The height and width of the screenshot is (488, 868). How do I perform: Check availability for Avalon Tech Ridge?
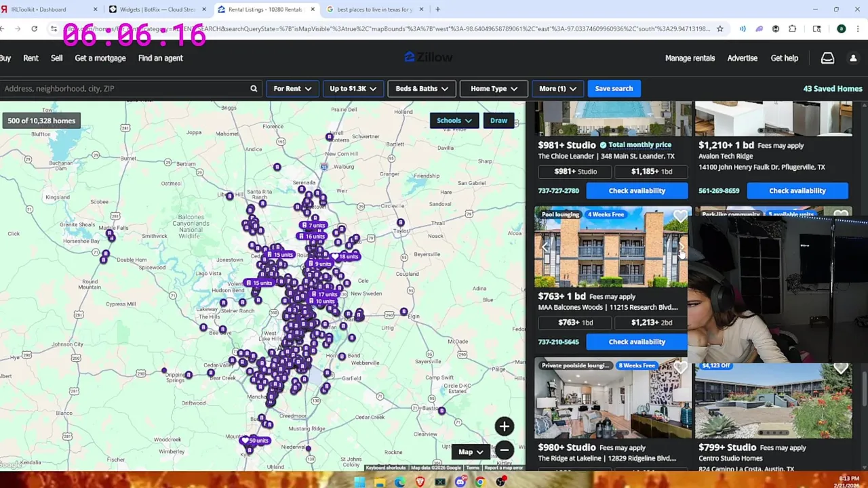pyautogui.click(x=797, y=191)
